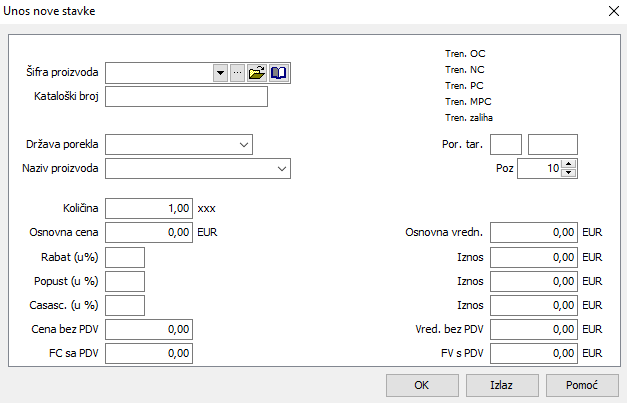Click the book icon next to Šifra proizvoda
Image resolution: width=627 pixels, height=403 pixels.
pyautogui.click(x=279, y=73)
